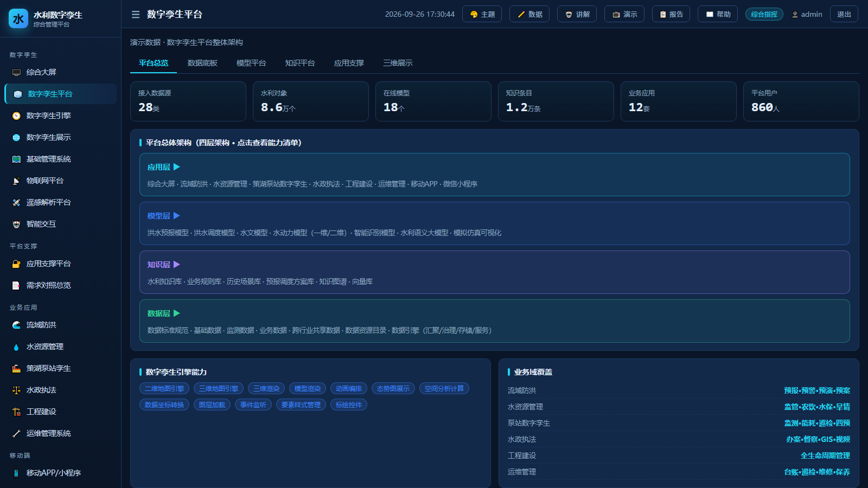
Task: Click the lock icon for 应用支撑平台
Action: 16,264
